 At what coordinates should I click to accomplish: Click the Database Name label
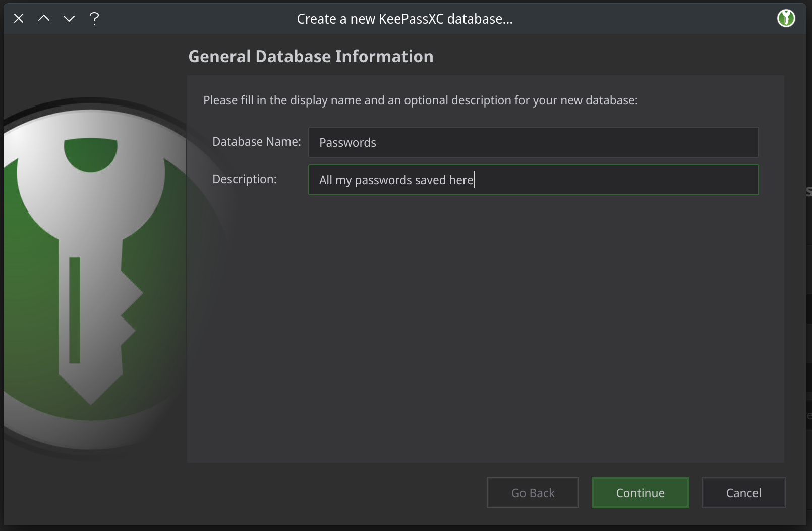pos(256,142)
